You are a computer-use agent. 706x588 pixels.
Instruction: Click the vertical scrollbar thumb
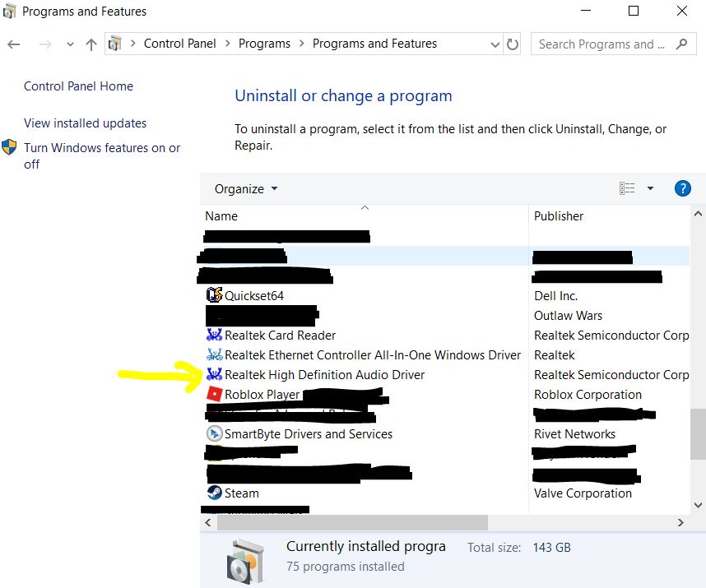tap(698, 434)
